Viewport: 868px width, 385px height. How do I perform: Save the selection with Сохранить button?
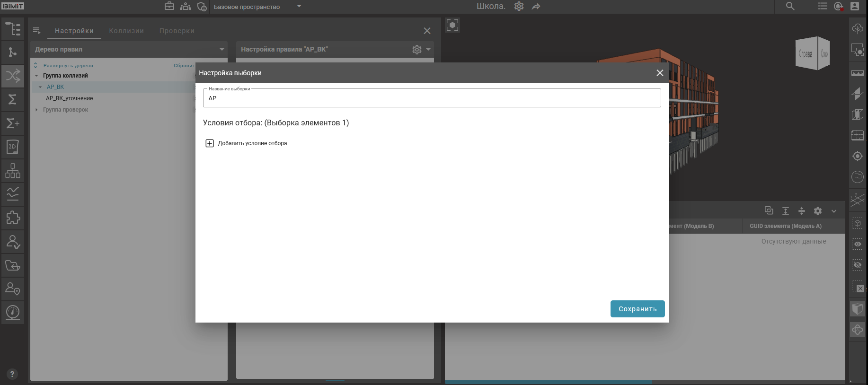[x=637, y=309]
